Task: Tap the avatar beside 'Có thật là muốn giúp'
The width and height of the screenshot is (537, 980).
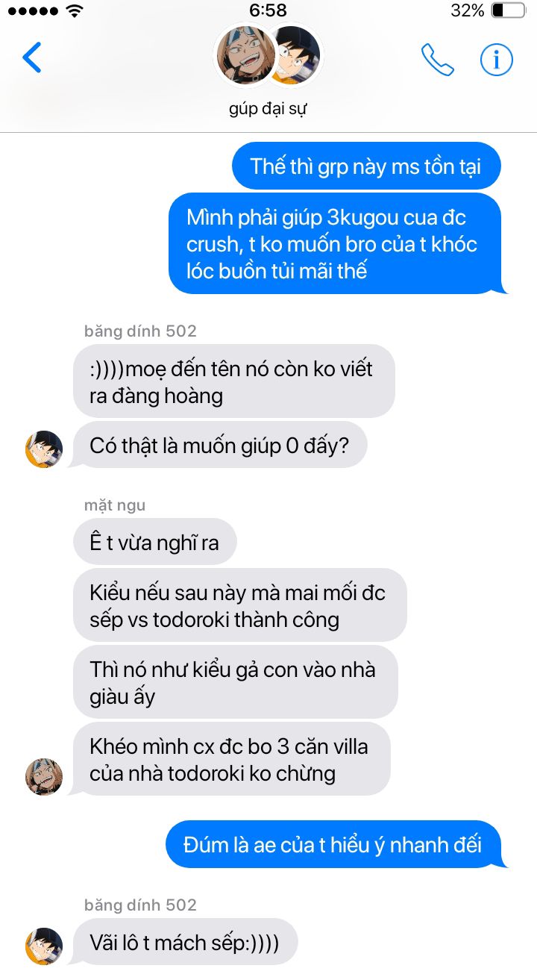Action: 44,449
